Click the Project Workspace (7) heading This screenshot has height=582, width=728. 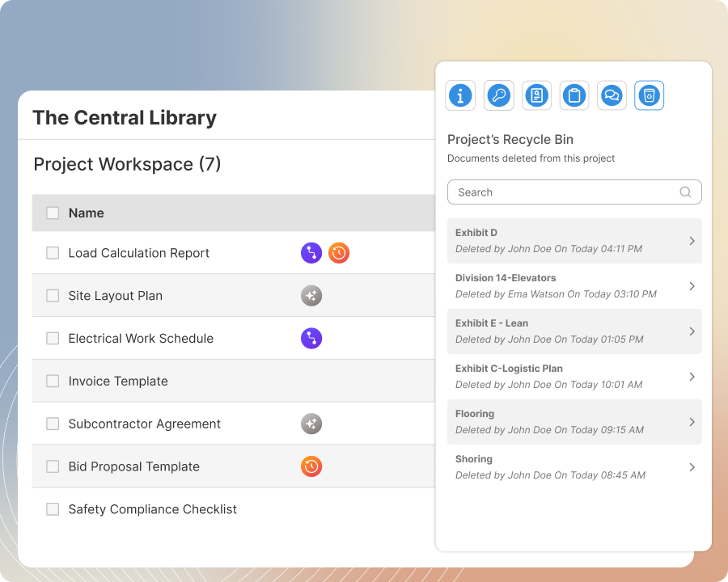point(127,164)
